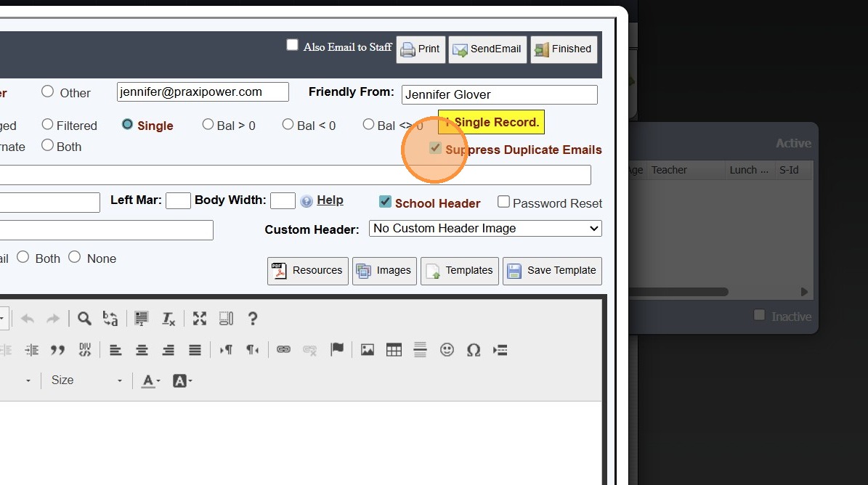Choose the Bal > 0 radio option
868x485 pixels.
(208, 124)
